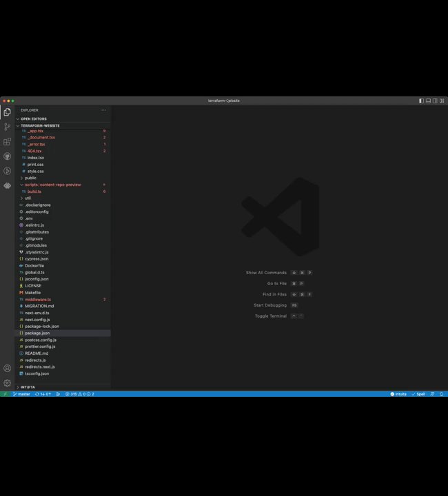448x496 pixels.
Task: Click the master branch in status bar
Action: (x=21, y=394)
